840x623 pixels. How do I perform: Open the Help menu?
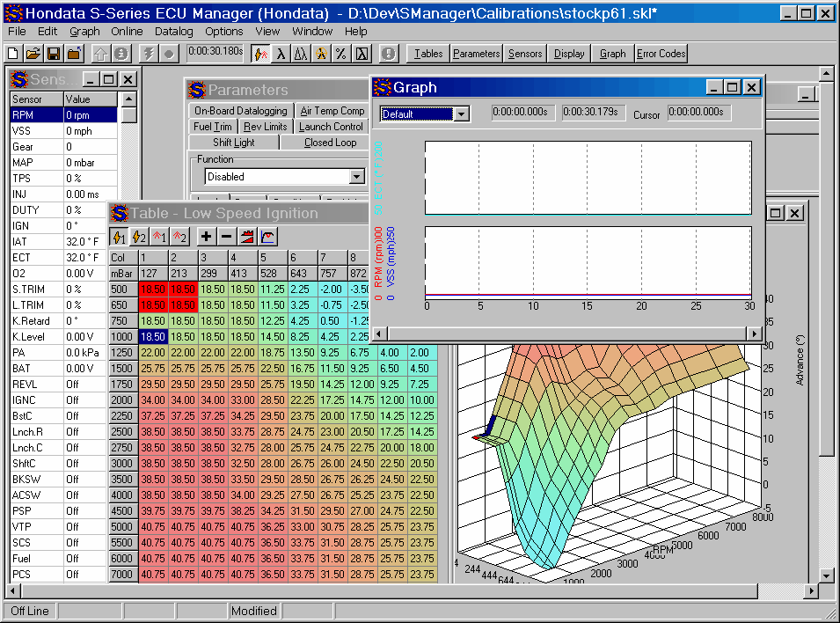(x=355, y=31)
